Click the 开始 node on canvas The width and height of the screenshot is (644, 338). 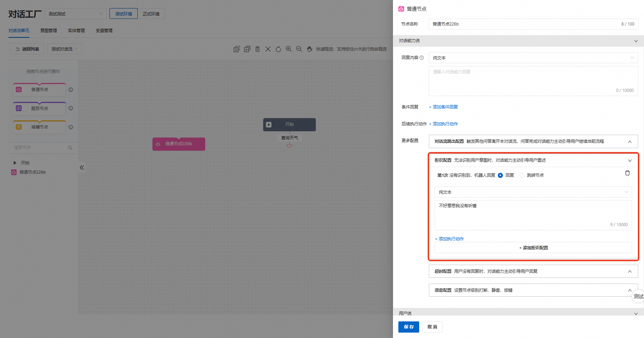point(290,125)
